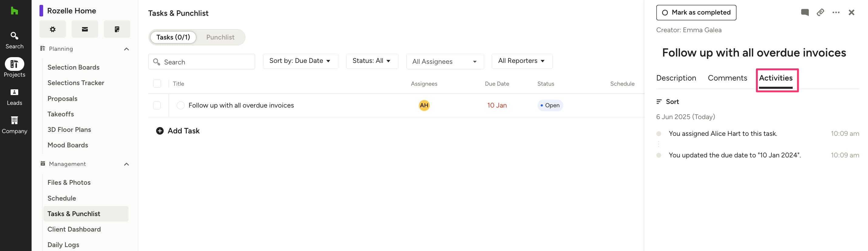Click the attachment paperclip icon
Viewport: 868px width, 251px height.
click(820, 12)
